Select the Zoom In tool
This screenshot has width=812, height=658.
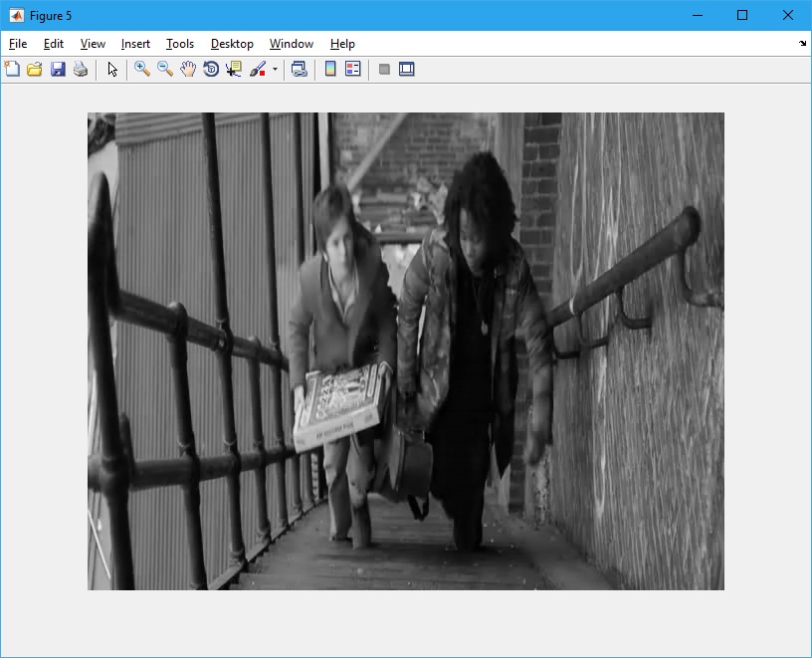click(142, 69)
